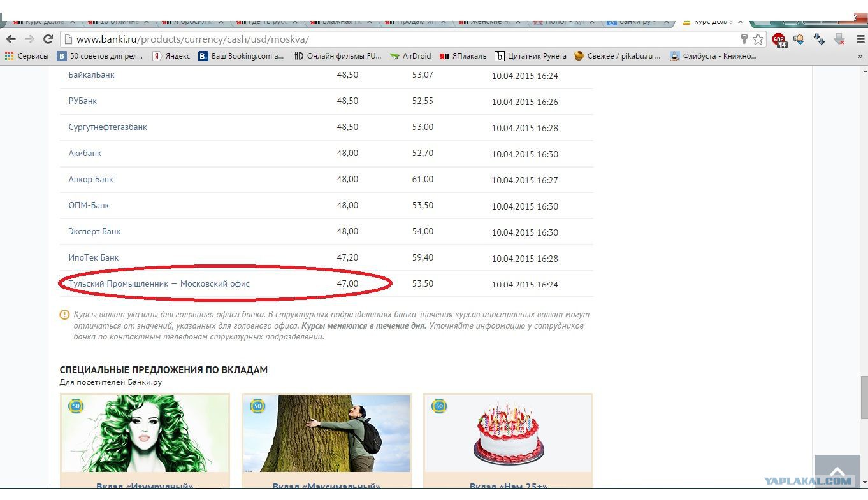
Task: Open the Adblock Plus extension icon
Action: (x=779, y=40)
